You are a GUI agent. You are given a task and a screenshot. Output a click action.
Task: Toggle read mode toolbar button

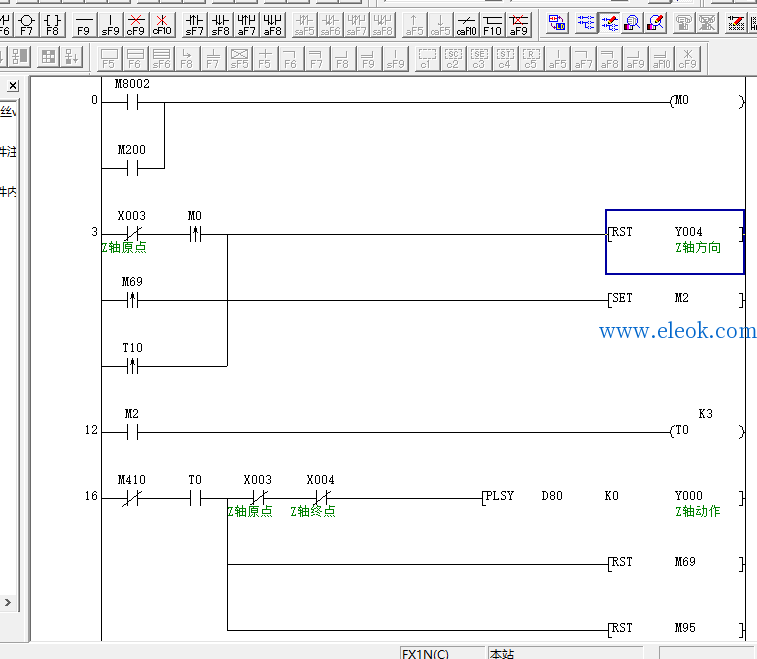[586, 23]
